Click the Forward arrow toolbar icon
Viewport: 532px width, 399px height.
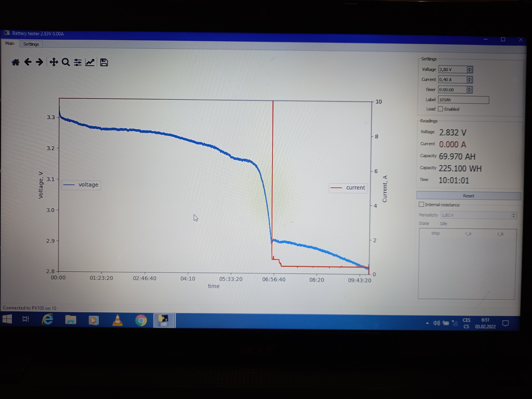(x=40, y=62)
